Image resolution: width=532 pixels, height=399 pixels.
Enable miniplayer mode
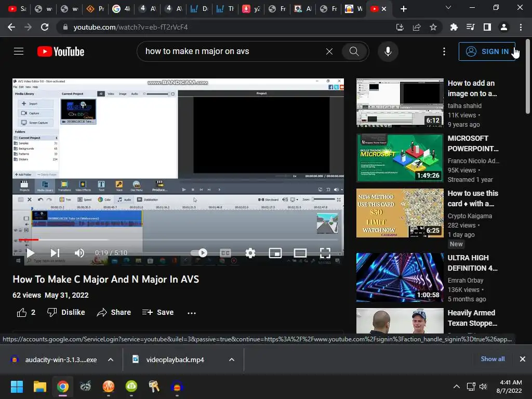coord(275,253)
